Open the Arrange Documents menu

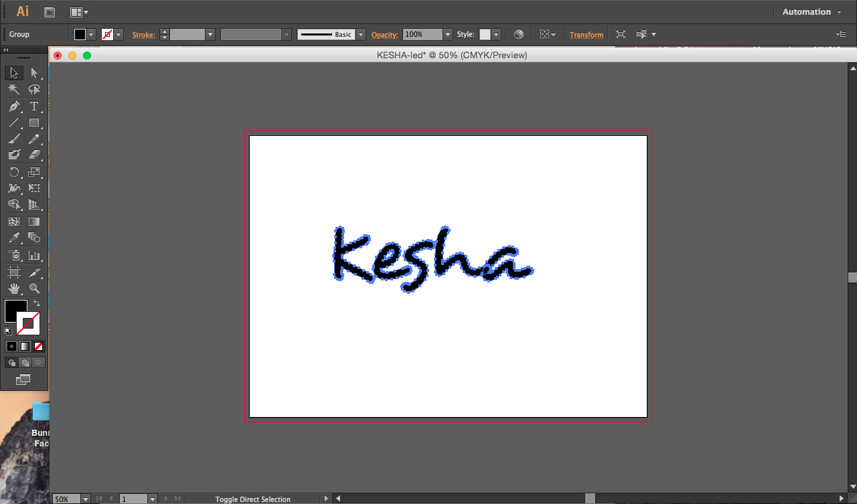click(79, 12)
